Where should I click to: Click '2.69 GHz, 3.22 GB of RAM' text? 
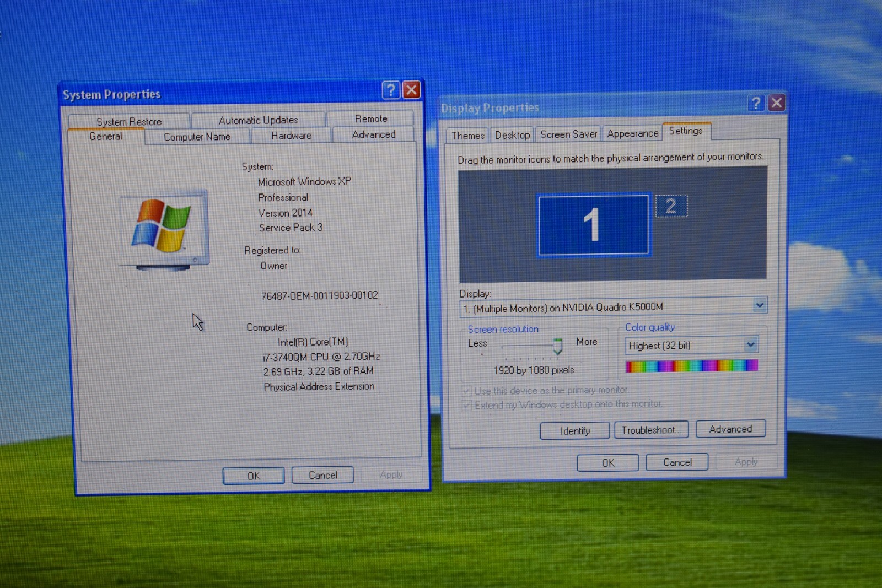pyautogui.click(x=319, y=371)
